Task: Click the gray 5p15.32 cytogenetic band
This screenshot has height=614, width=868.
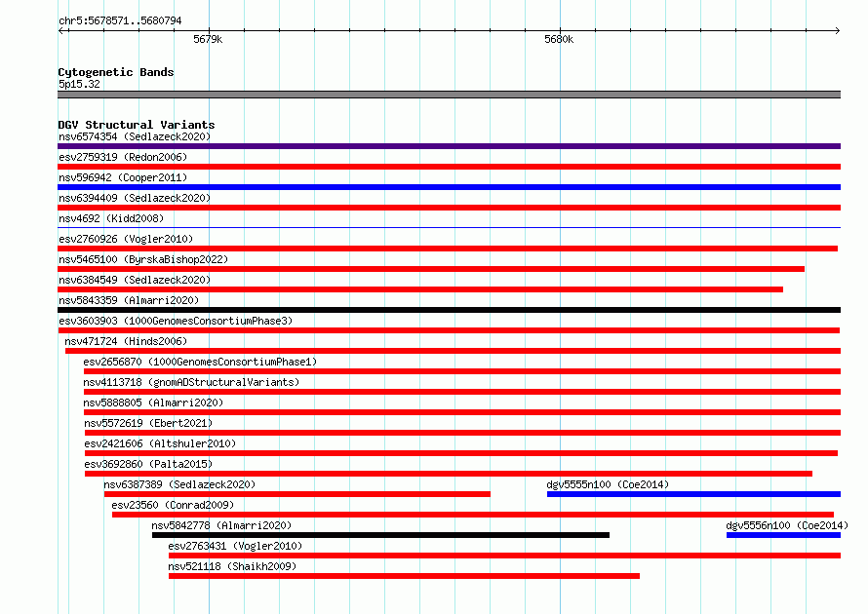Action: pos(449,95)
